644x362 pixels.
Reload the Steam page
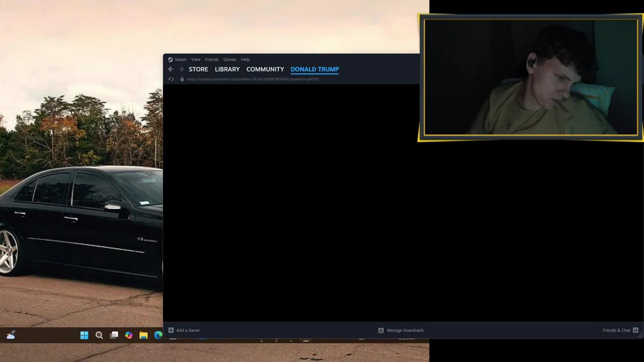pos(171,79)
